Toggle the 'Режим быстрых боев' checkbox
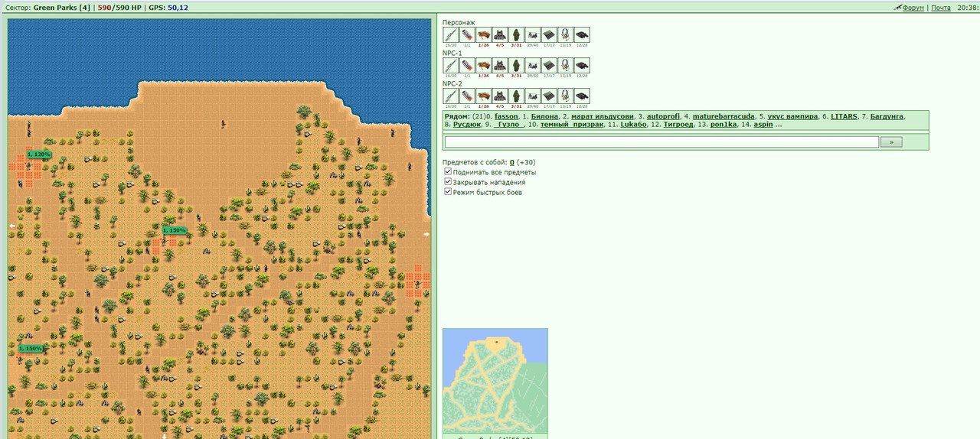 click(448, 192)
